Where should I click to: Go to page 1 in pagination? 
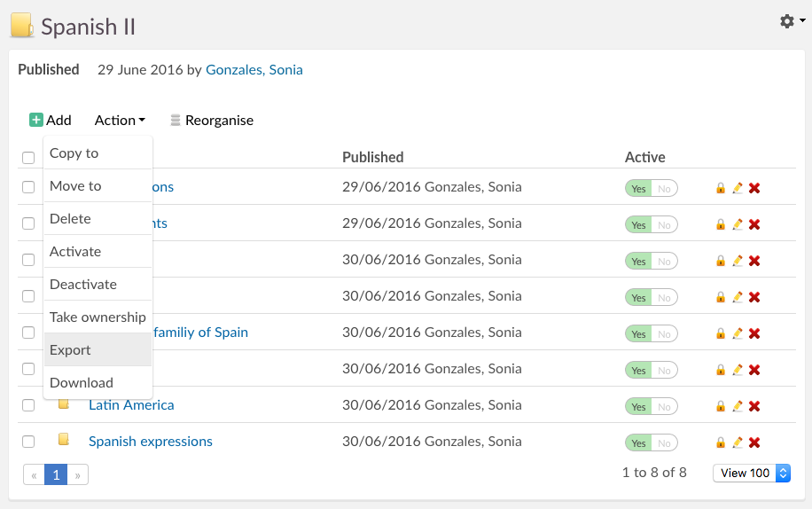[x=56, y=475]
